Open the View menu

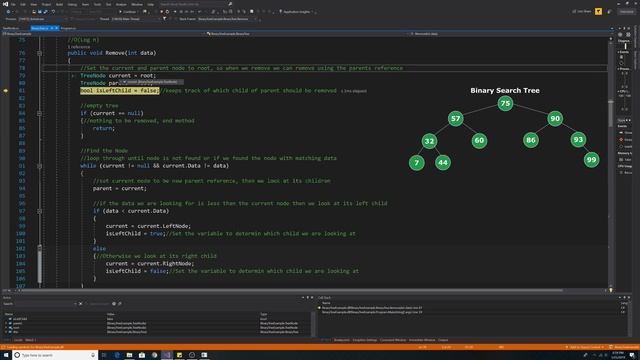click(33, 4)
